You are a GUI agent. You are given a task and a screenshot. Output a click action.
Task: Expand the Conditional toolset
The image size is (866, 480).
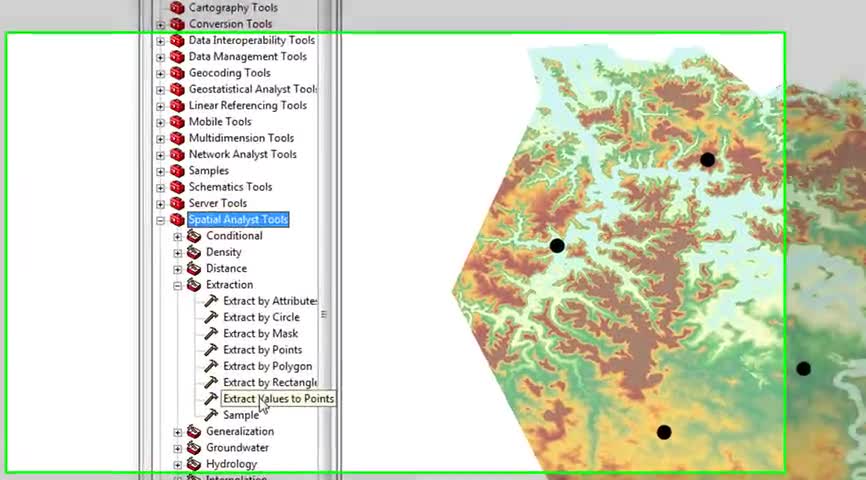pos(177,237)
